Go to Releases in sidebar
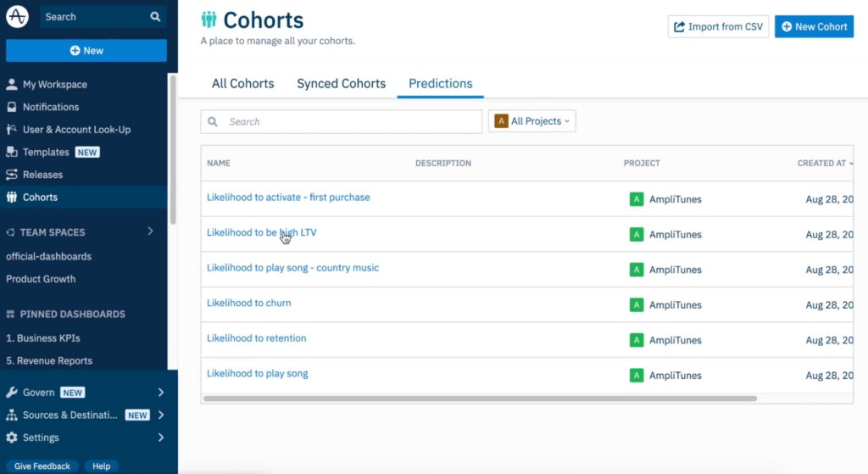The height and width of the screenshot is (474, 868). 42,175
